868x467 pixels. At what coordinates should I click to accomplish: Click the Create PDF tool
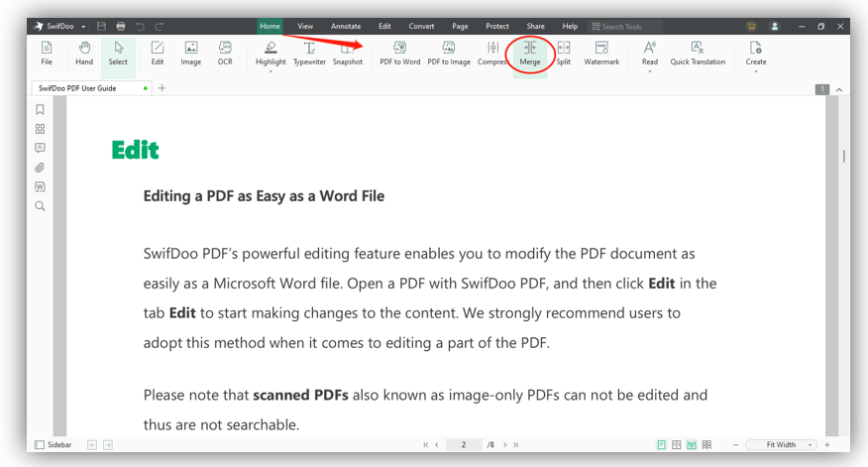(x=756, y=53)
